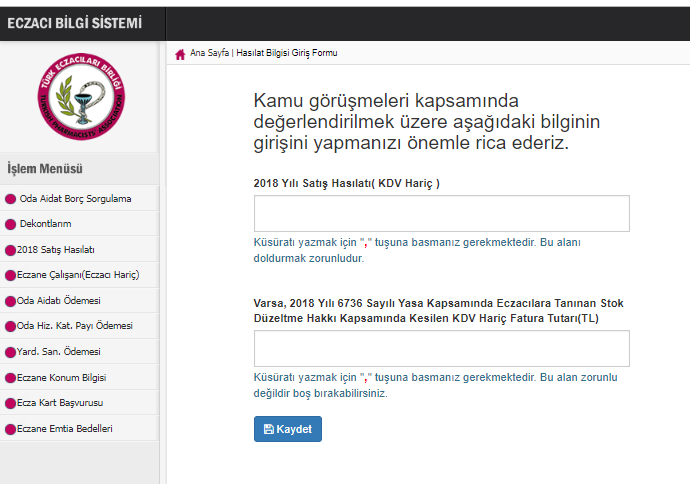
Task: Focus the 2018 Yılı Satış Hasılatı input
Action: (441, 214)
